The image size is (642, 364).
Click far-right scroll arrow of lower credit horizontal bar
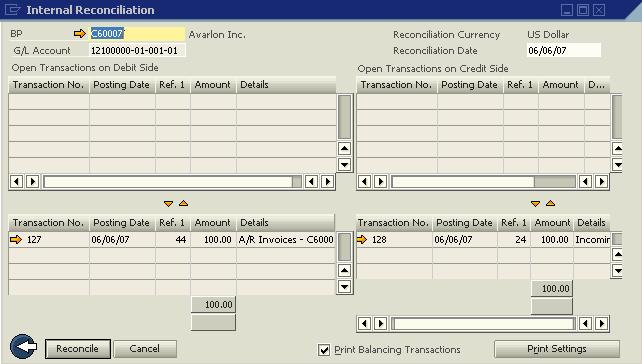601,323
